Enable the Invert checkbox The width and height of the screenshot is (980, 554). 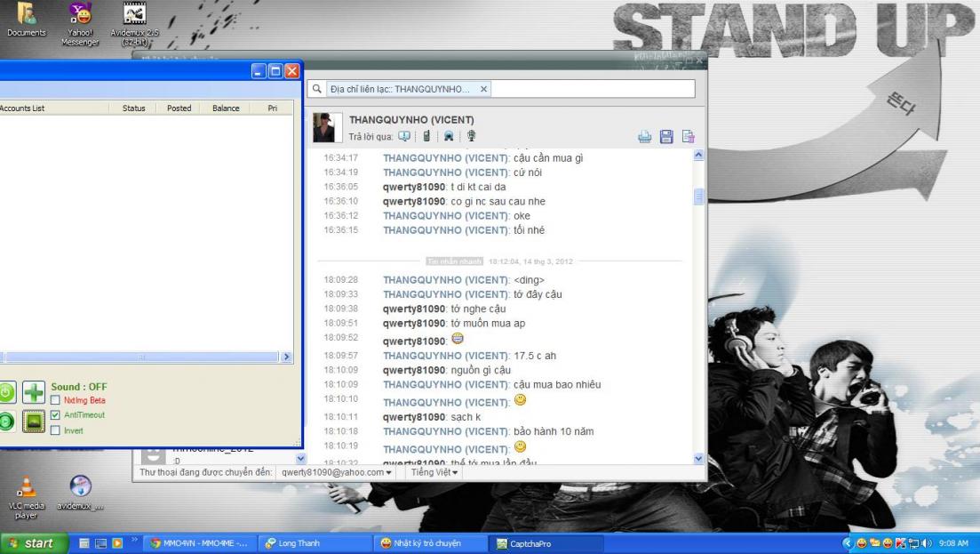[x=56, y=430]
